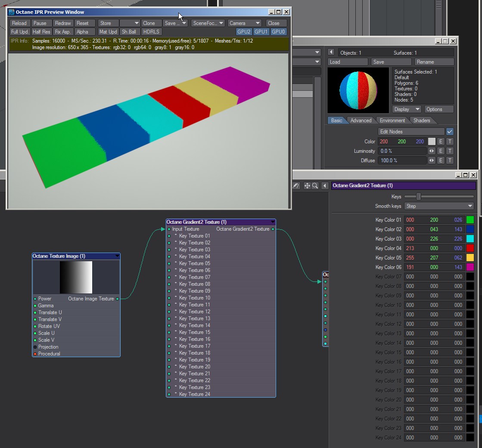Click the T texture button beside Luminosity
Screen dimensions: 482x448
(450, 151)
